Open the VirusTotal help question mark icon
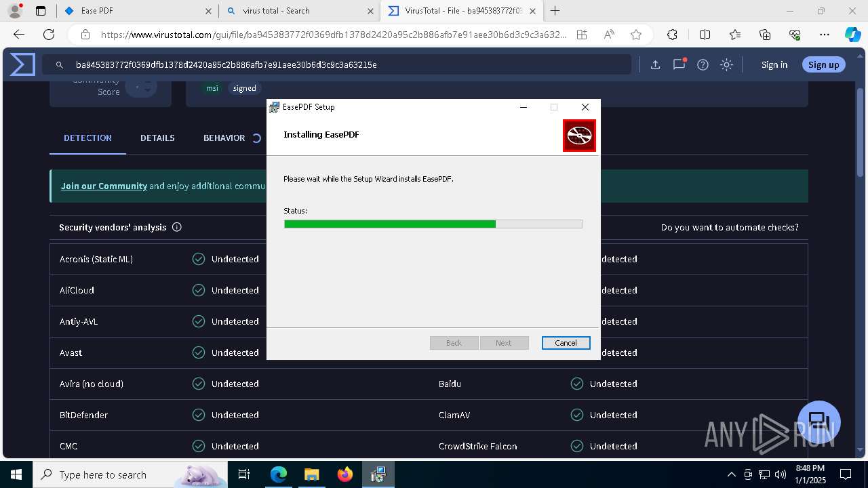Viewport: 868px width, 488px height. 703,64
